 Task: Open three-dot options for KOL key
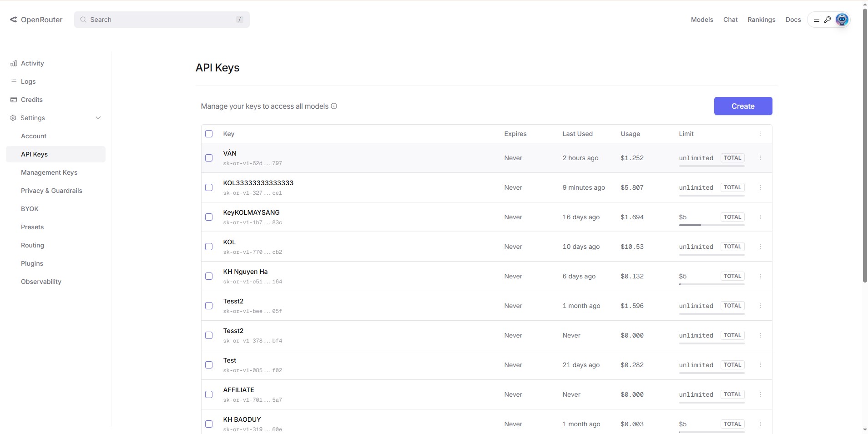[760, 247]
